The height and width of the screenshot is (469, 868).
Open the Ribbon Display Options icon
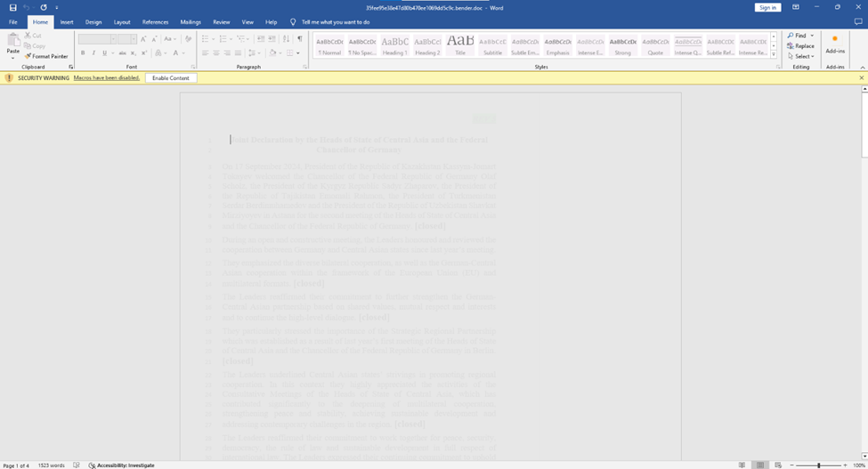click(795, 7)
